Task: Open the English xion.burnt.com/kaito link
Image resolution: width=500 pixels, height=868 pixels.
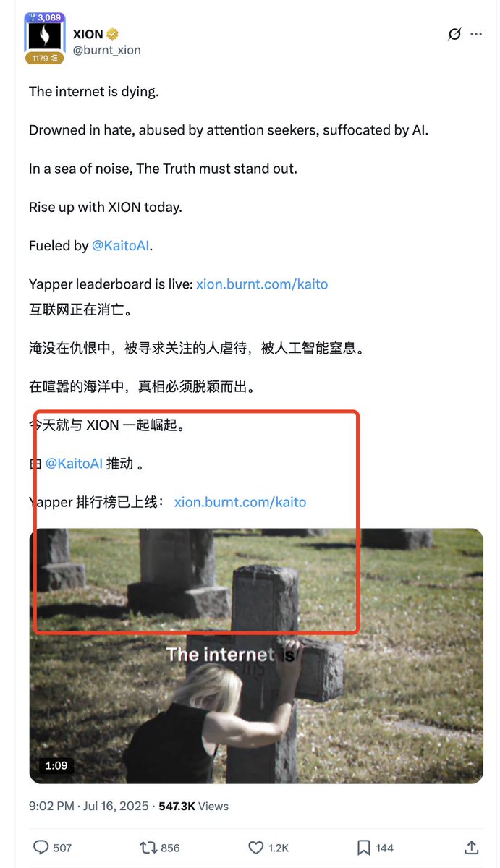Action: (262, 284)
